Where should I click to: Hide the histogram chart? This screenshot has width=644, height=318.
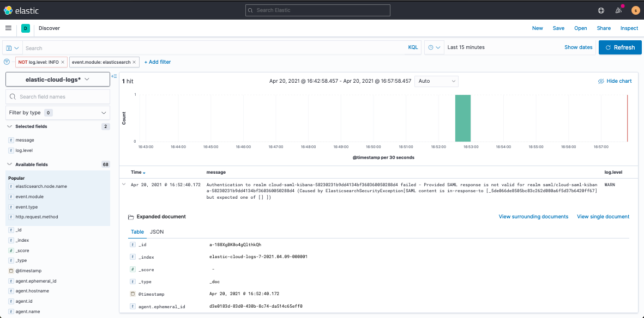pos(615,81)
